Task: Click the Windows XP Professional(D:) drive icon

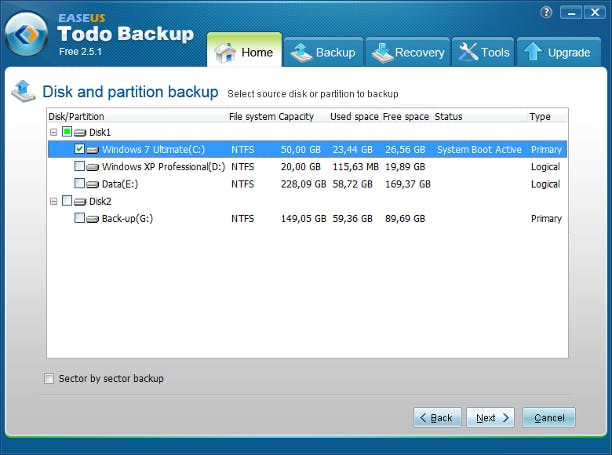Action: (93, 167)
